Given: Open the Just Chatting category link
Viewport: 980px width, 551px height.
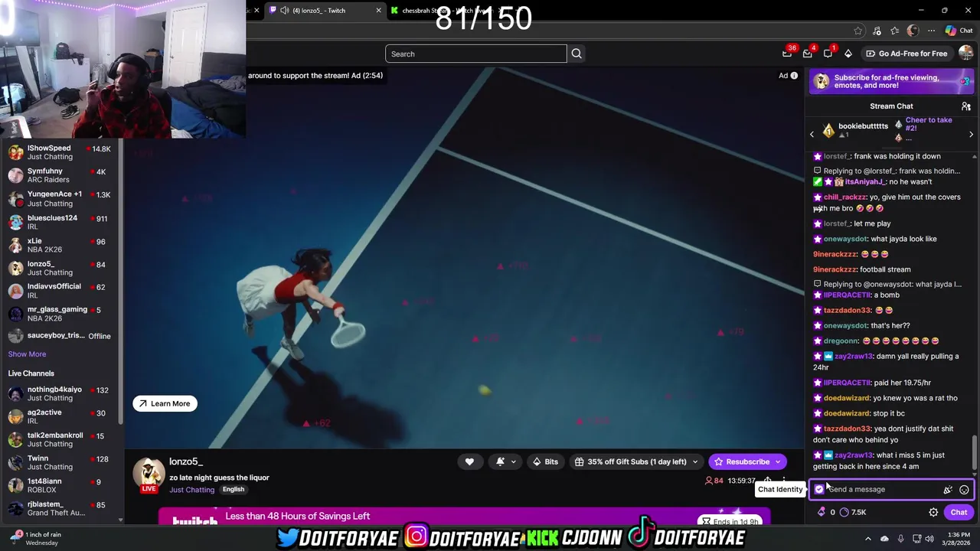Looking at the screenshot, I should [x=191, y=490].
